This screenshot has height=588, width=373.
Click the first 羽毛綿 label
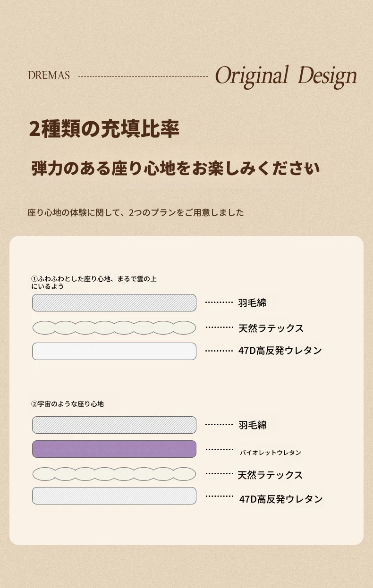tap(252, 303)
